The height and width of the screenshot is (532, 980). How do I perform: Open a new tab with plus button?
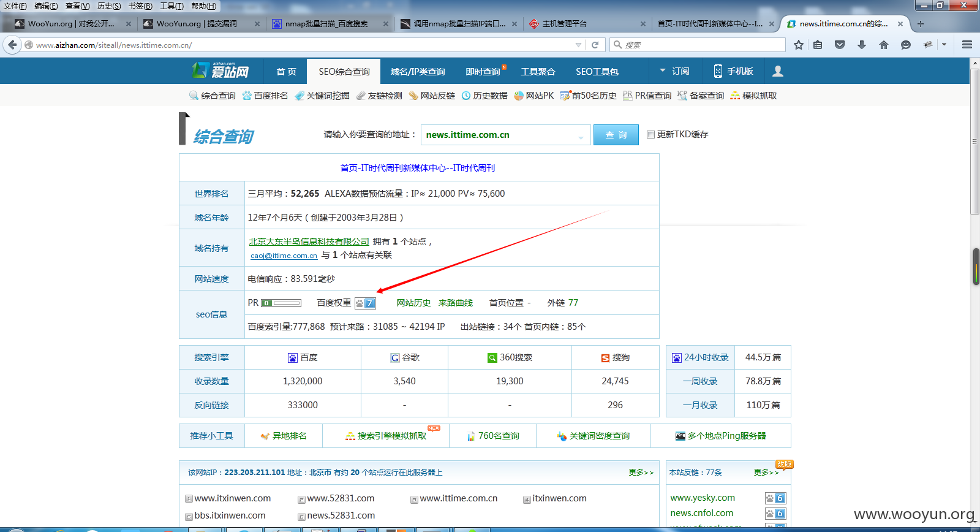coord(920,24)
